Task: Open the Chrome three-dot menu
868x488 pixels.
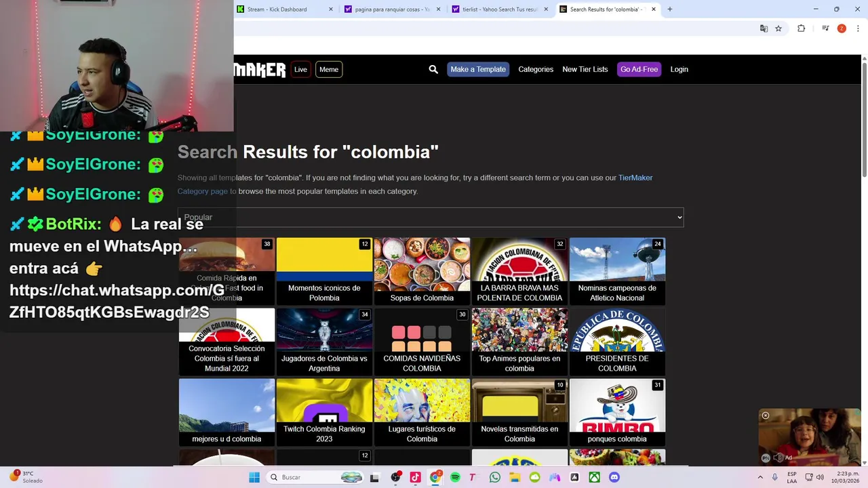Action: point(858,28)
